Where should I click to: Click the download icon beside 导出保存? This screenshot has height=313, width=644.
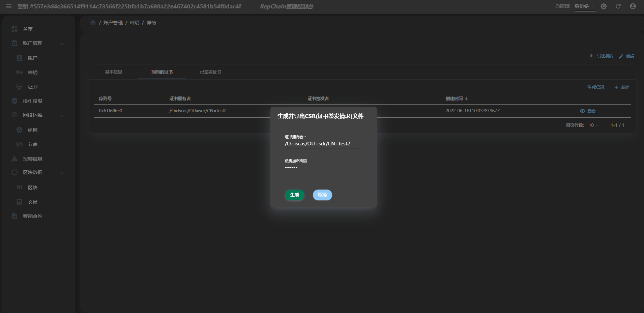click(x=591, y=56)
